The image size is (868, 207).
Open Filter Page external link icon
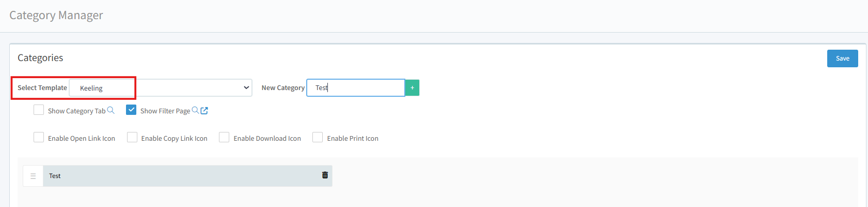[x=204, y=110]
